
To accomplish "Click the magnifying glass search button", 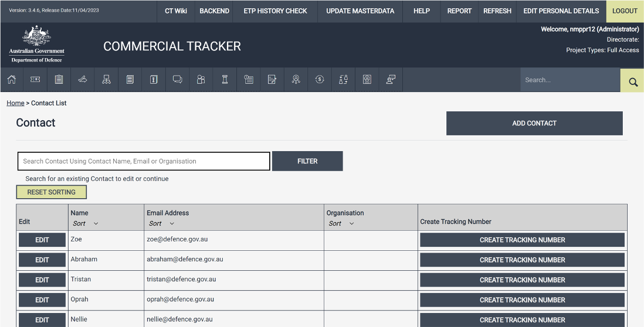I will tap(632, 81).
